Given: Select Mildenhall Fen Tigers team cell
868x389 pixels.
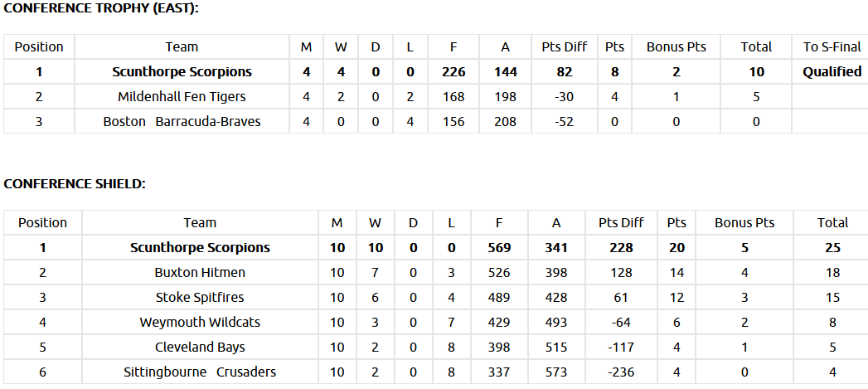Looking at the screenshot, I should pyautogui.click(x=182, y=97).
